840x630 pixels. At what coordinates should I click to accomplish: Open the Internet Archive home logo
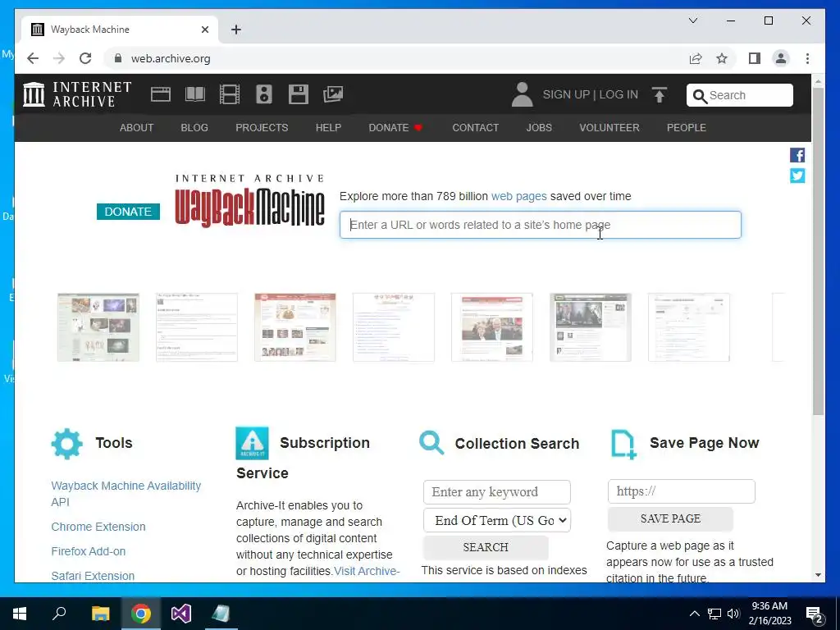coord(77,94)
